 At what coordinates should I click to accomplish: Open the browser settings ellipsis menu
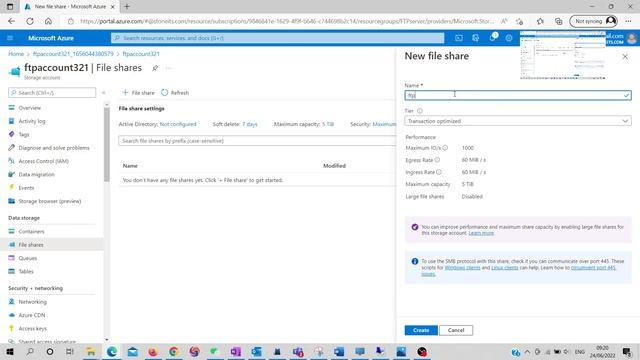(628, 21)
